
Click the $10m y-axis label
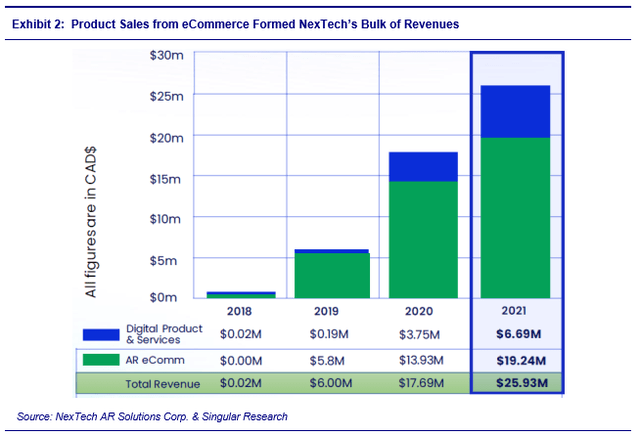point(165,219)
